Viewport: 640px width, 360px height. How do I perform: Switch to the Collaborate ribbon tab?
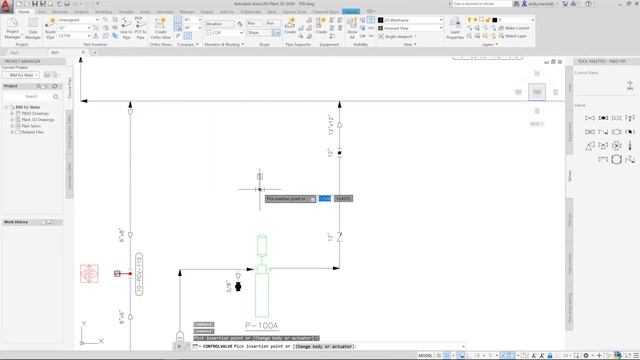(251, 12)
